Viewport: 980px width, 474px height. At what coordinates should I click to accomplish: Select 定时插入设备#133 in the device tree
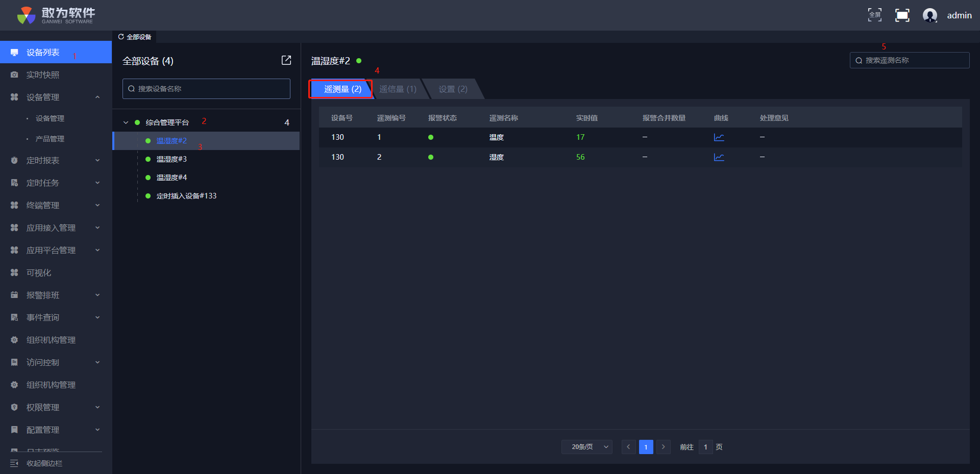click(x=186, y=196)
